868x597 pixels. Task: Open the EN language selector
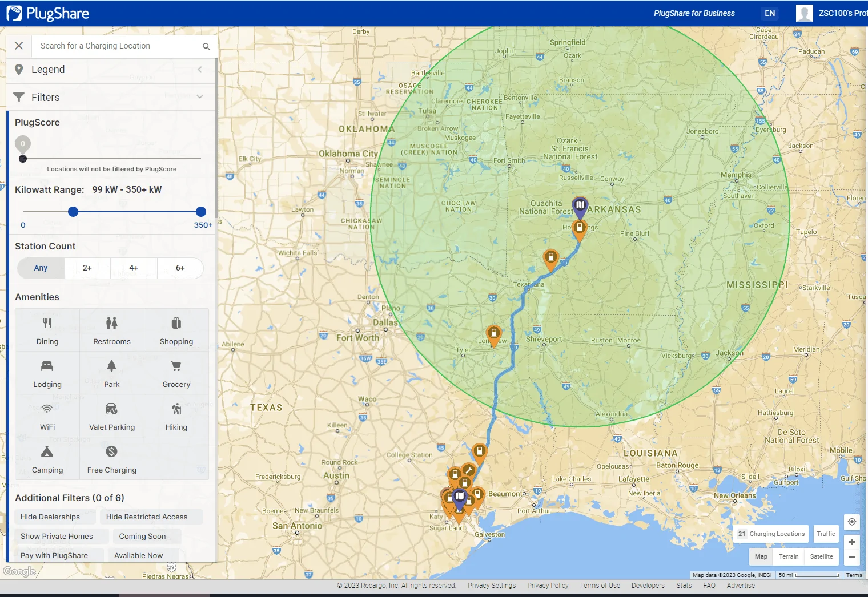click(x=770, y=13)
